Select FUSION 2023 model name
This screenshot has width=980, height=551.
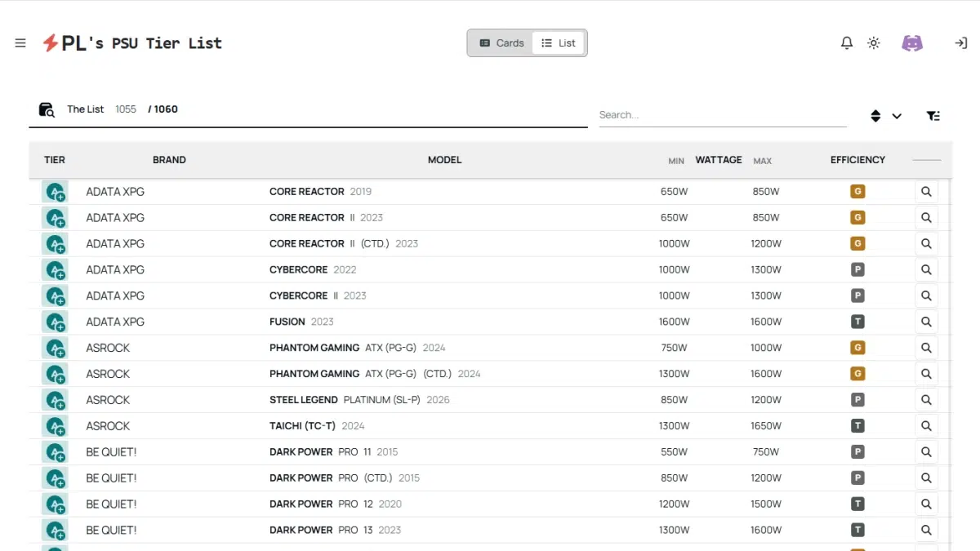[301, 322]
